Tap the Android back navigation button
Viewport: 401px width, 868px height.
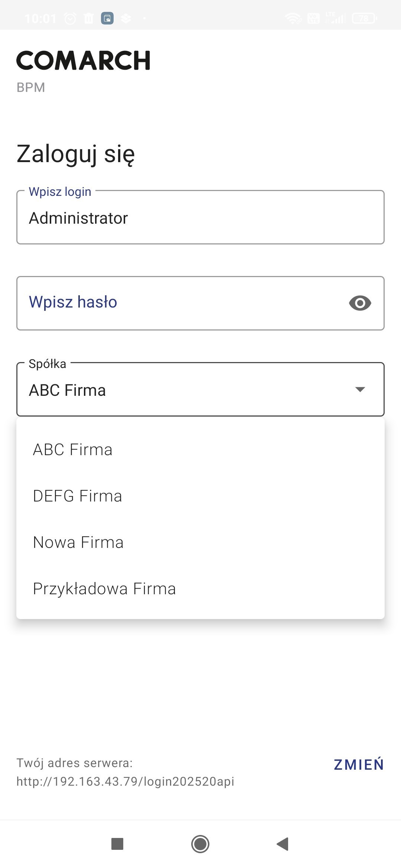[x=283, y=844]
